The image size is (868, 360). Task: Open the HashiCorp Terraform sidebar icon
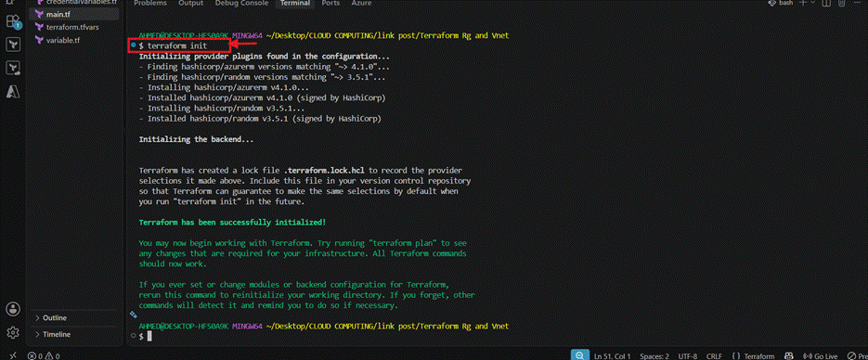(x=13, y=45)
